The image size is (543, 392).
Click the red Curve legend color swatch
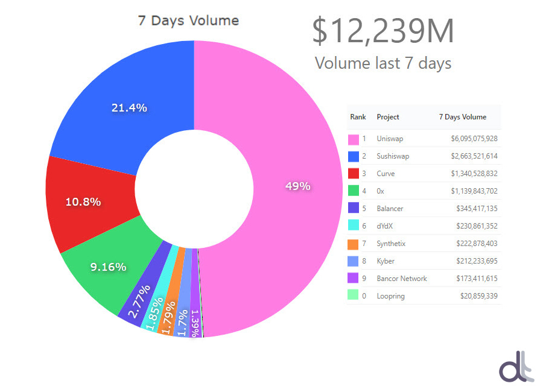[353, 173]
